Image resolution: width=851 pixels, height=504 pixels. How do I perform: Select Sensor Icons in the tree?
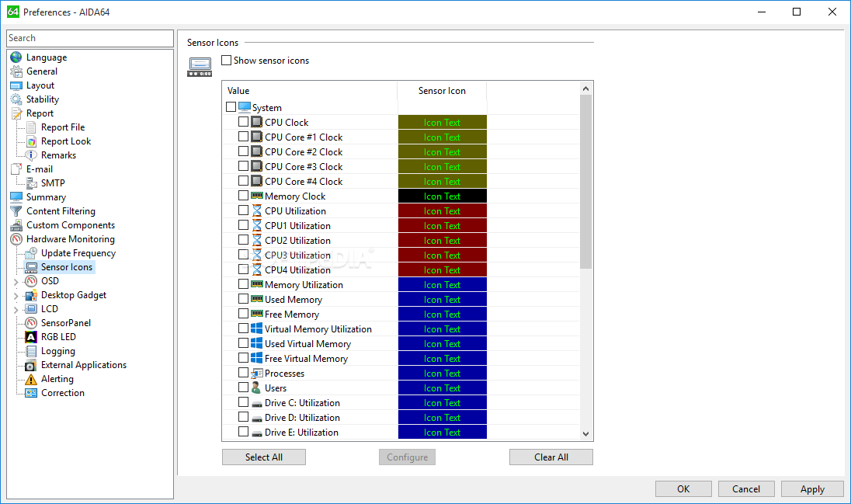click(x=67, y=267)
